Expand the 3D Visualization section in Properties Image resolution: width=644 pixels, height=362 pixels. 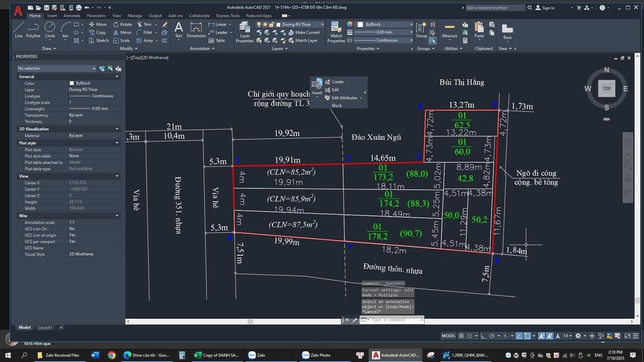pos(117,129)
